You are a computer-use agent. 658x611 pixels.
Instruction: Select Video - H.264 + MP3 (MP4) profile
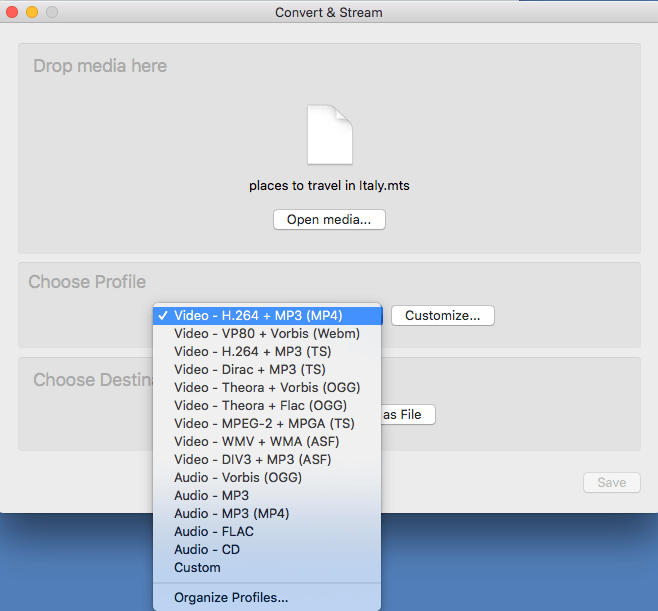click(x=267, y=316)
